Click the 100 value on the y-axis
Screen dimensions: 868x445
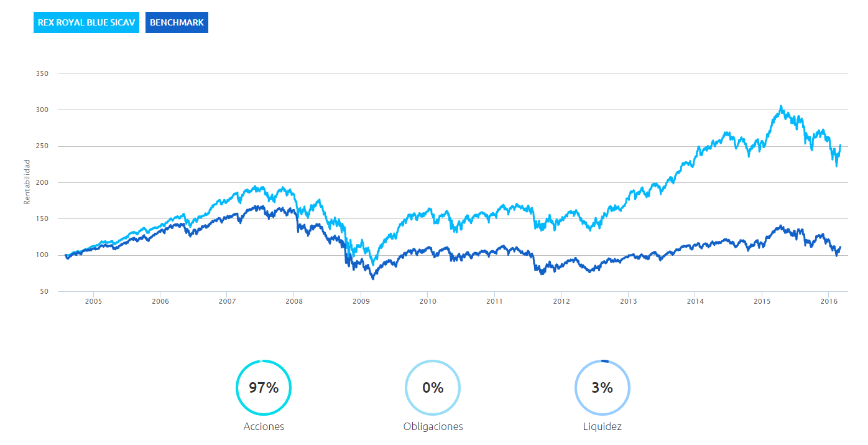coord(43,255)
